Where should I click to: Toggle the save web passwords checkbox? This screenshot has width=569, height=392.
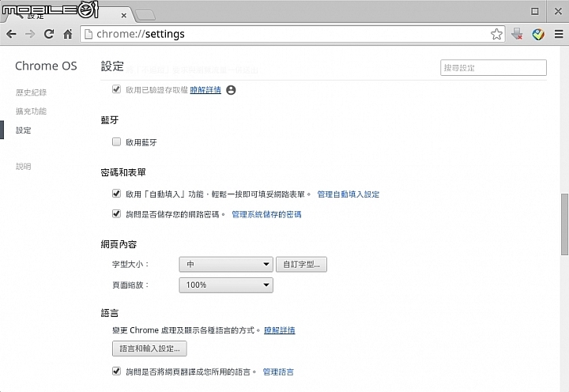(116, 213)
